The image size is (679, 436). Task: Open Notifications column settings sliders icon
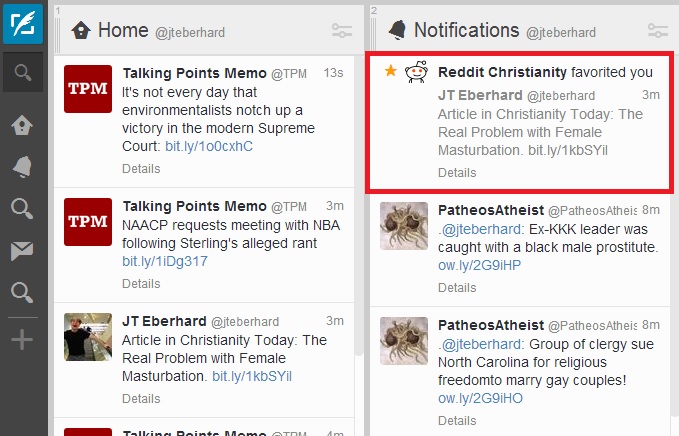658,30
